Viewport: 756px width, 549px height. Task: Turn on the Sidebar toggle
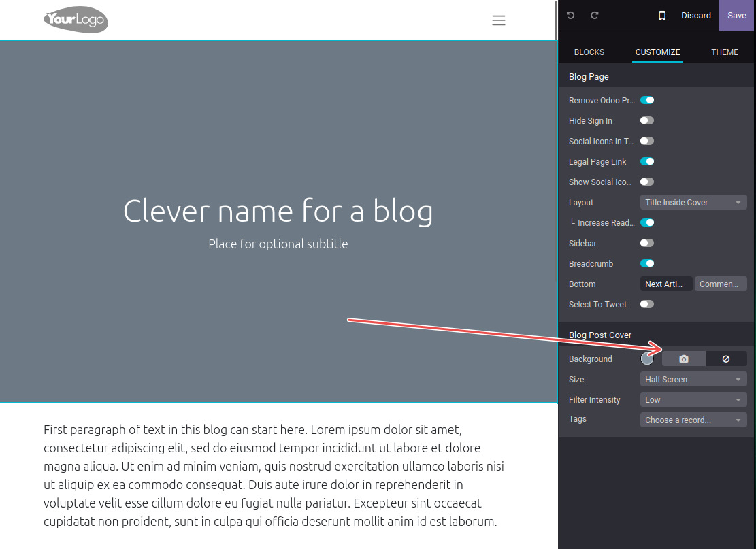click(647, 243)
